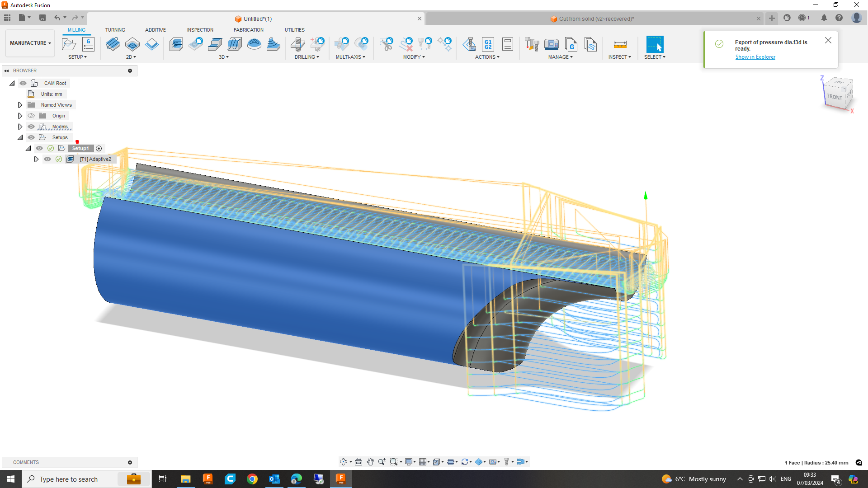The image size is (868, 488).
Task: Click the Post Process G1G2 icon
Action: pyautogui.click(x=488, y=44)
